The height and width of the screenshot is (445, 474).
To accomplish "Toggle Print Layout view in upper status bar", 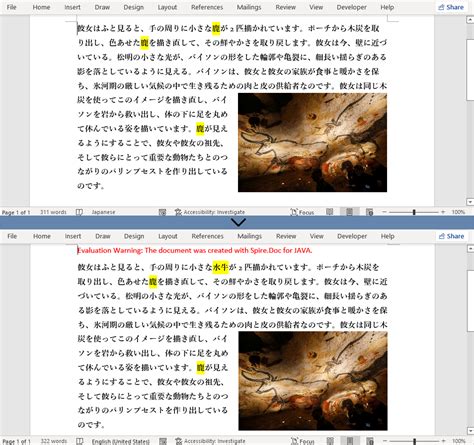I will (349, 212).
